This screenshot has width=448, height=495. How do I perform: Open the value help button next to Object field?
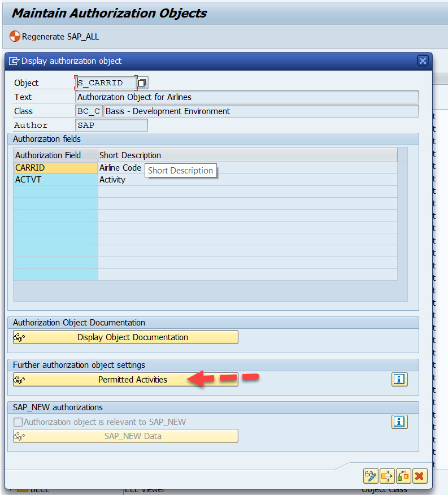point(142,83)
